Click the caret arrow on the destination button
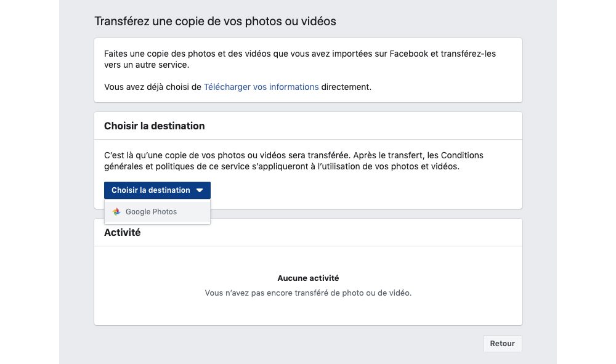616x364 pixels. tap(200, 190)
